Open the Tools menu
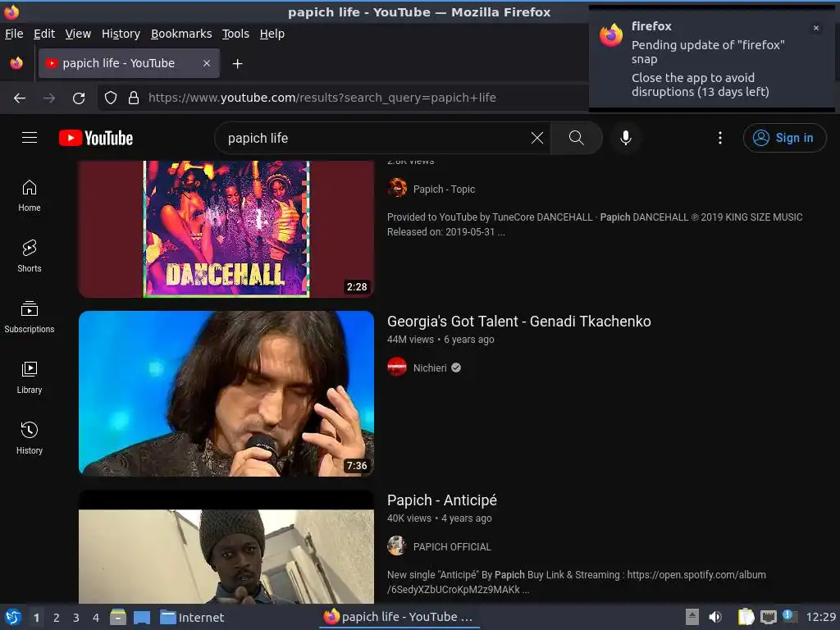This screenshot has width=840, height=630. (x=235, y=34)
